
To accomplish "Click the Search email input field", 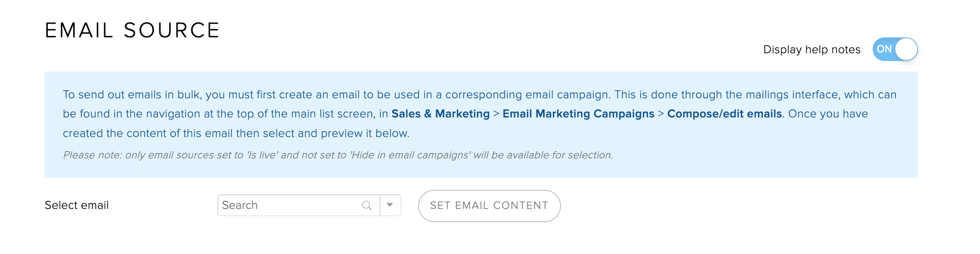I will point(299,205).
